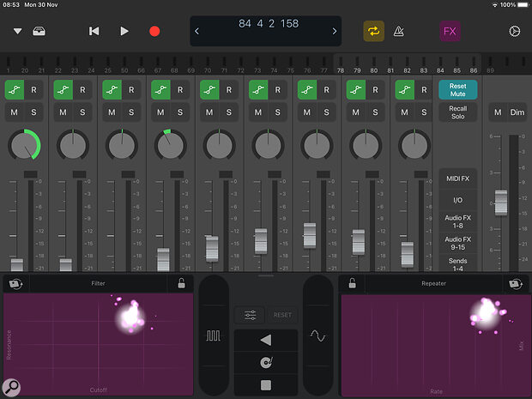Toggle the yellow Cycle loop button

coord(373,31)
